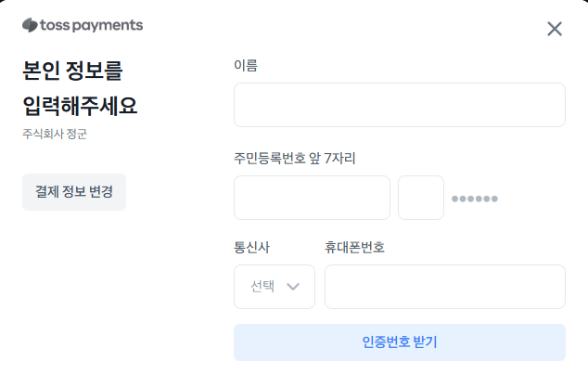Click the 통신사 label text

click(252, 247)
